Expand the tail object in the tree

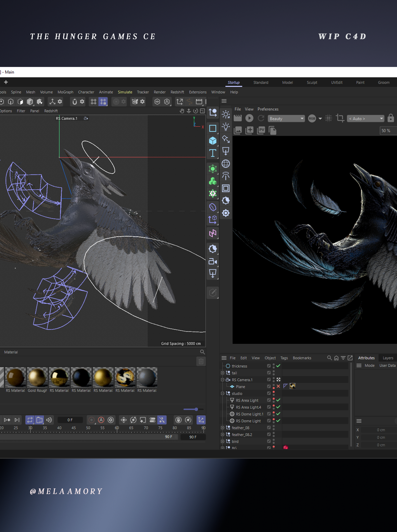click(222, 373)
